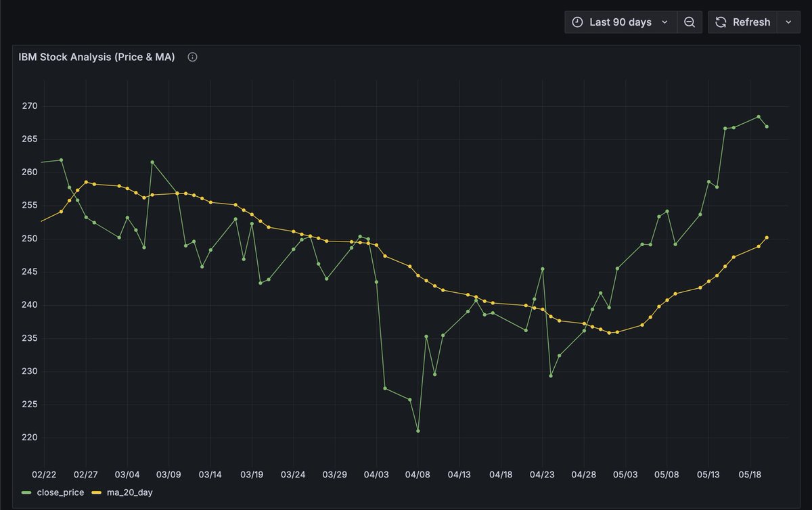
Task: Click the 04/23 x-axis date label
Action: point(542,475)
